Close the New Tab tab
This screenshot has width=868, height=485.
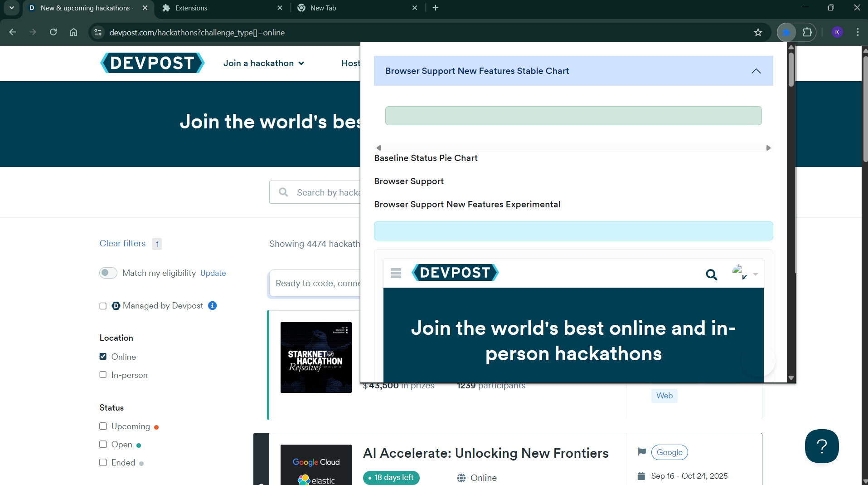(x=414, y=8)
